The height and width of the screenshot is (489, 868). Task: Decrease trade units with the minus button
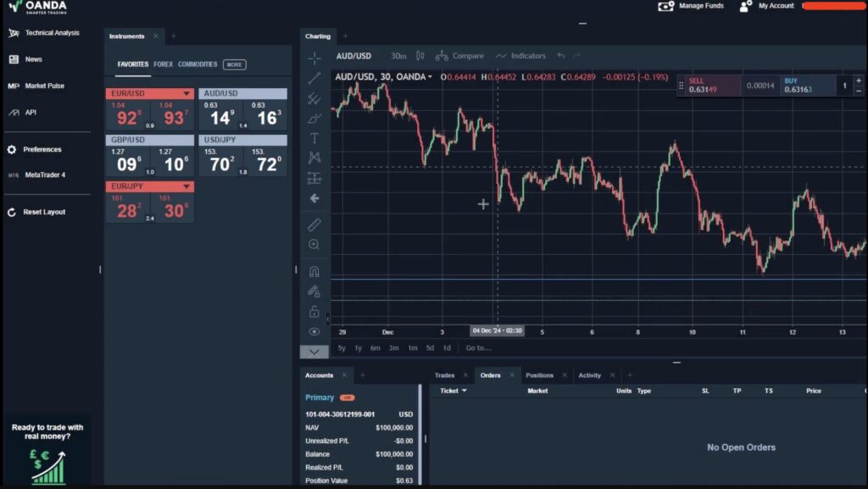tap(859, 91)
